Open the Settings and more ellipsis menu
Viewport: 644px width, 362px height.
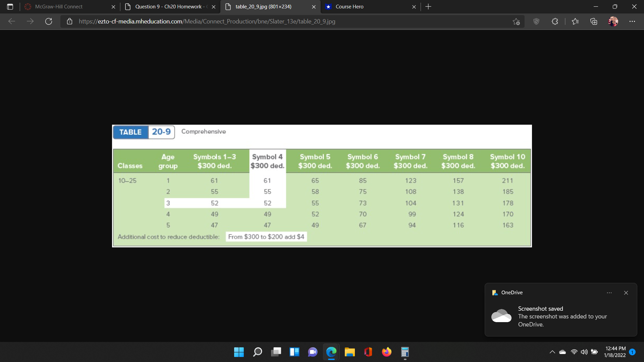(x=633, y=21)
